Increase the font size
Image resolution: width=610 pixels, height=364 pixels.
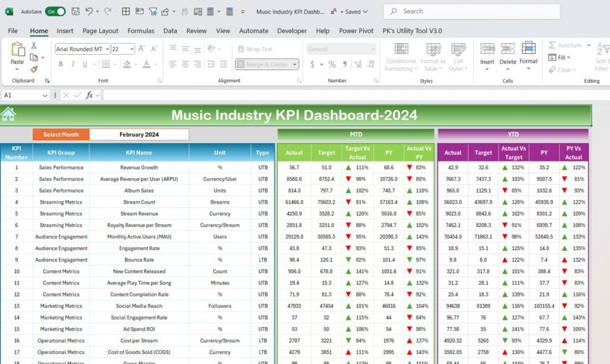click(142, 49)
